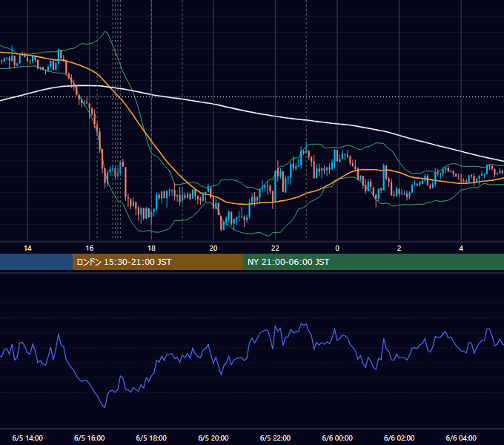Click the 20 hour label on the axis
Image resolution: width=504 pixels, height=445 pixels.
pos(213,248)
